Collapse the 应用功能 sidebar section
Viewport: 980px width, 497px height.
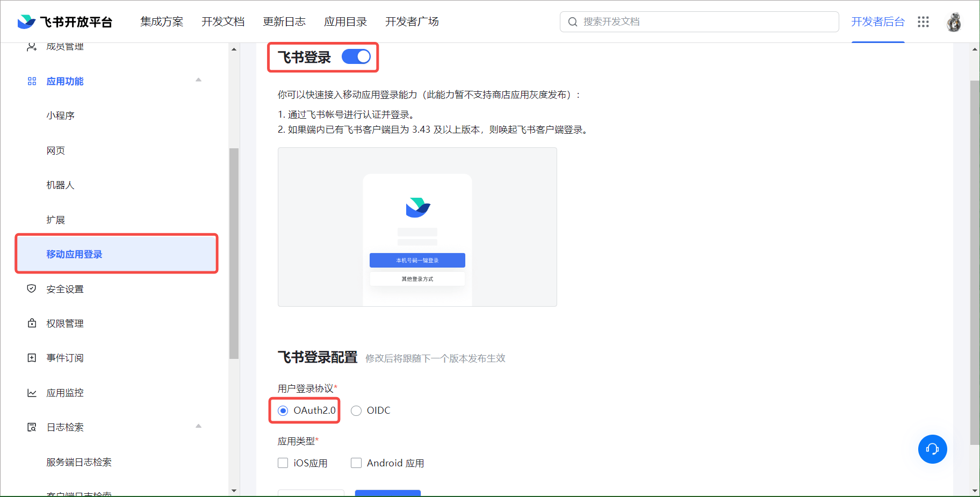tap(198, 81)
